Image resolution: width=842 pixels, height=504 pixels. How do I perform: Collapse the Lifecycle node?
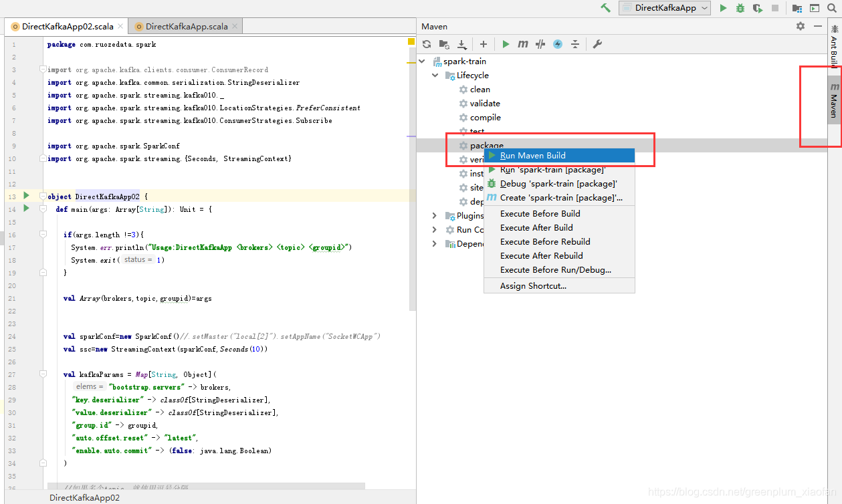(x=435, y=76)
